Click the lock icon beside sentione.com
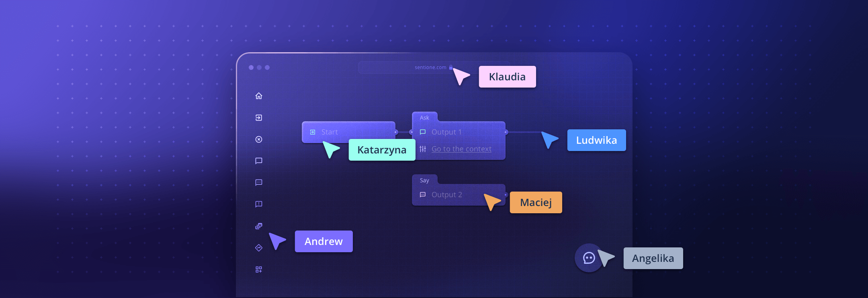This screenshot has height=298, width=868. tap(451, 67)
